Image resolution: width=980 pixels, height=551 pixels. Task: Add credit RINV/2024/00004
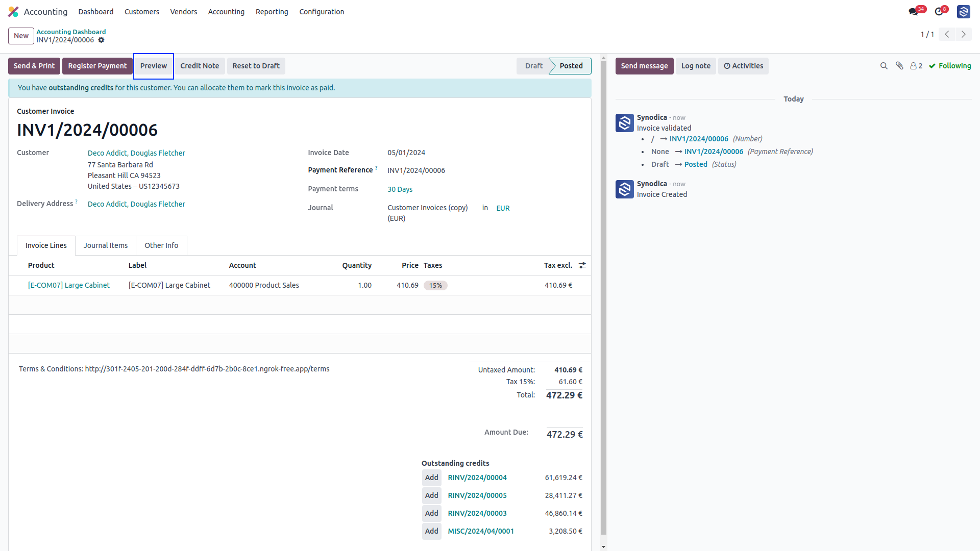(x=432, y=478)
